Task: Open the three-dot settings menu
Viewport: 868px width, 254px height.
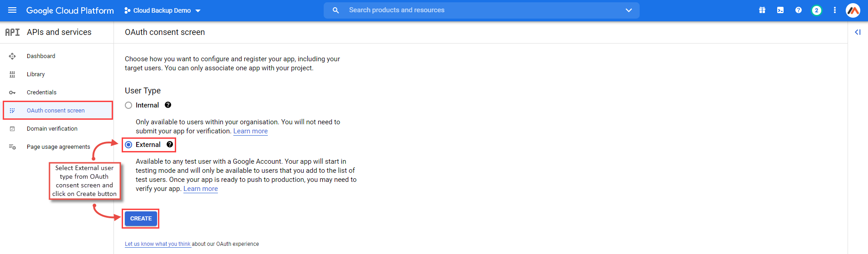Action: point(834,10)
